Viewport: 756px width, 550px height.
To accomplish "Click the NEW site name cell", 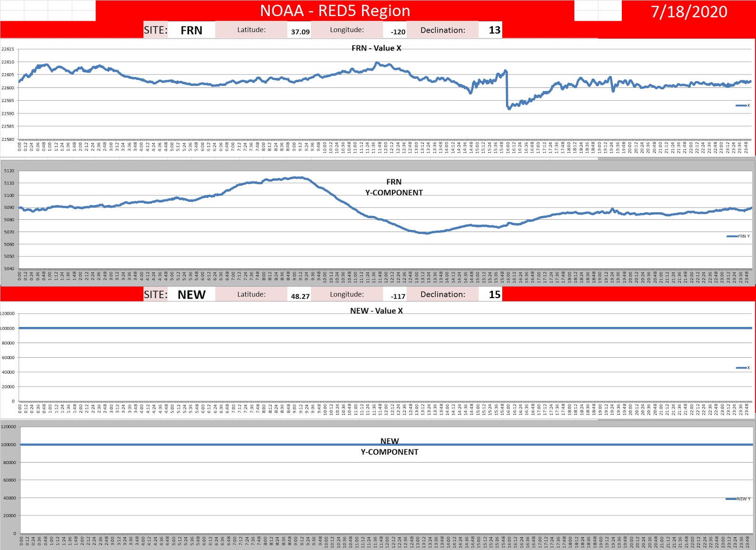I will 191,294.
